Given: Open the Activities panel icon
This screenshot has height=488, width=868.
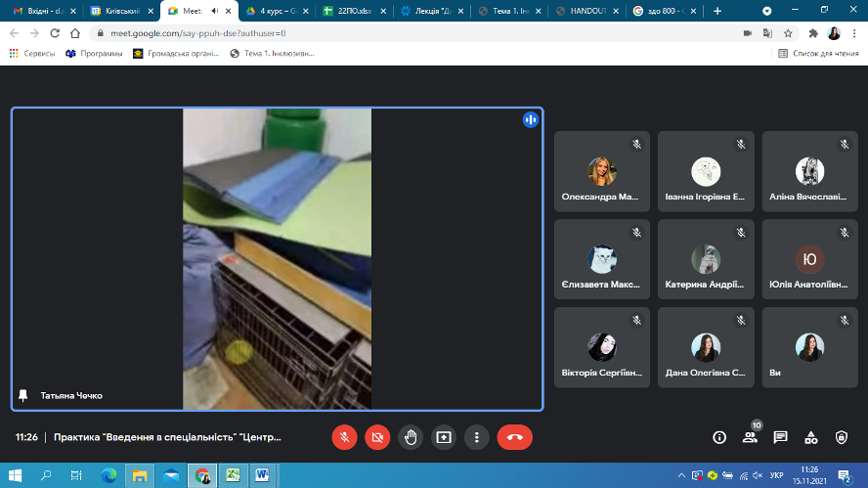Looking at the screenshot, I should [x=810, y=437].
